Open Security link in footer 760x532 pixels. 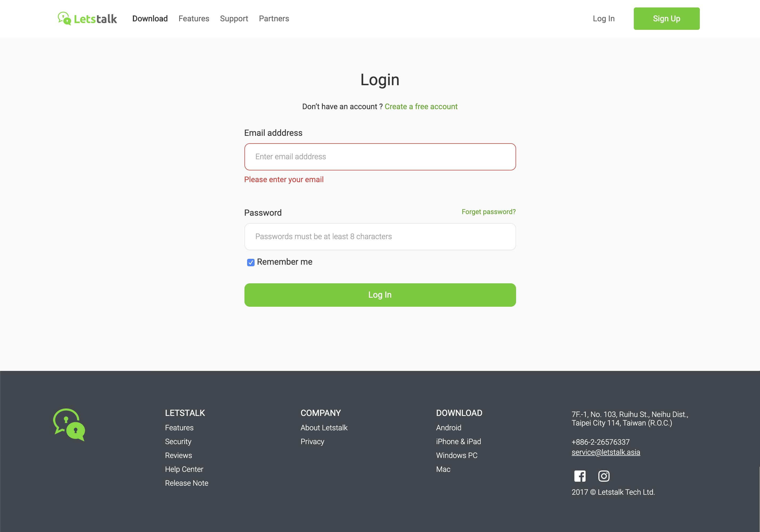click(178, 442)
